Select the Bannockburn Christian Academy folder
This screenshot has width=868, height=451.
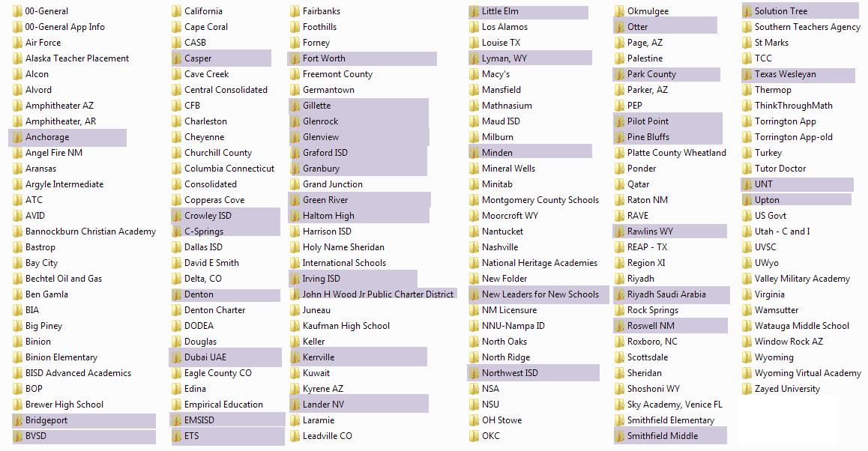click(90, 231)
